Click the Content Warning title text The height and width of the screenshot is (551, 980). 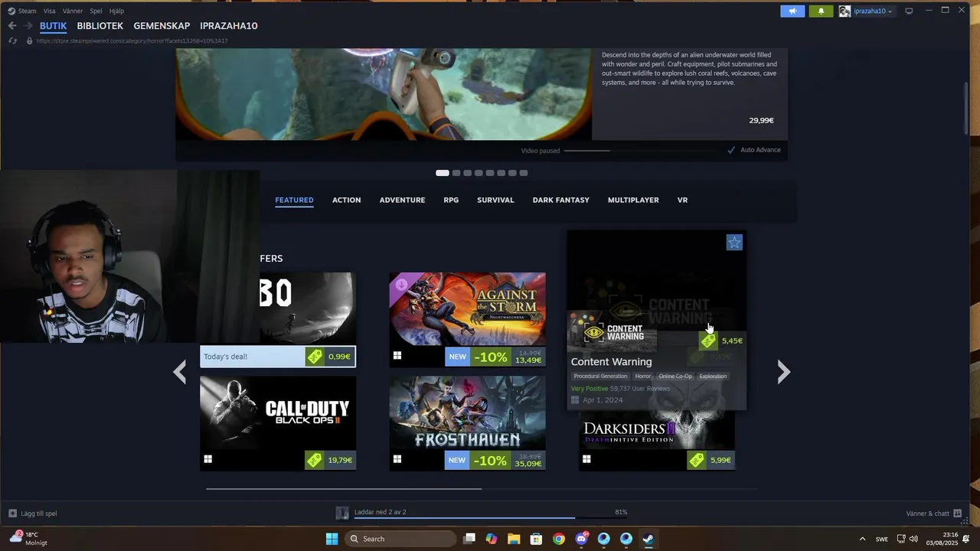tap(612, 362)
